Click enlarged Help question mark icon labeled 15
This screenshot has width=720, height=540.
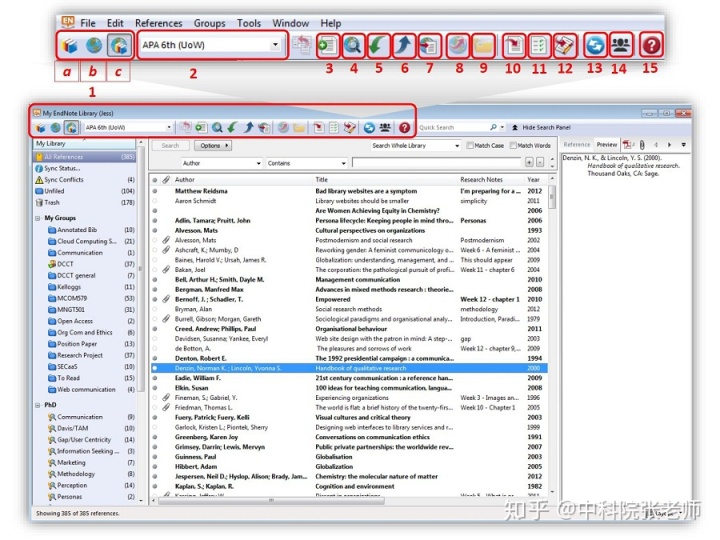(651, 45)
